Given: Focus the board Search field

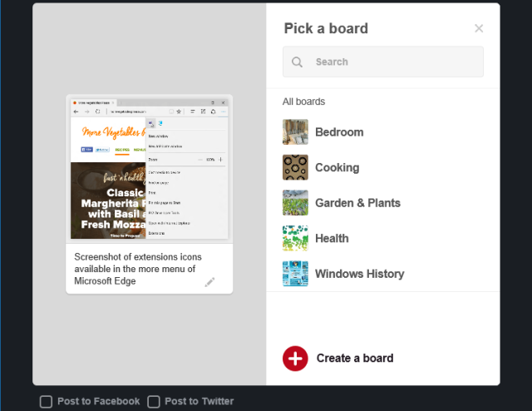Looking at the screenshot, I should pos(383,62).
